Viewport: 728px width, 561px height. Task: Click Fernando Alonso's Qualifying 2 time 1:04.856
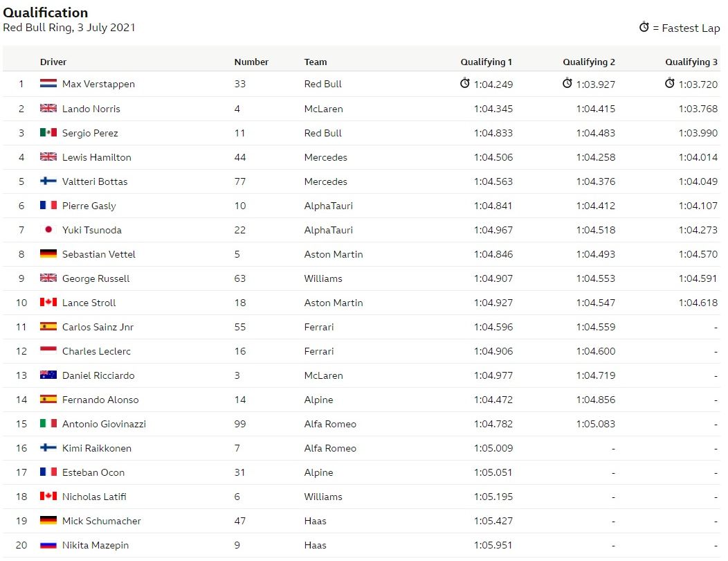[595, 400]
